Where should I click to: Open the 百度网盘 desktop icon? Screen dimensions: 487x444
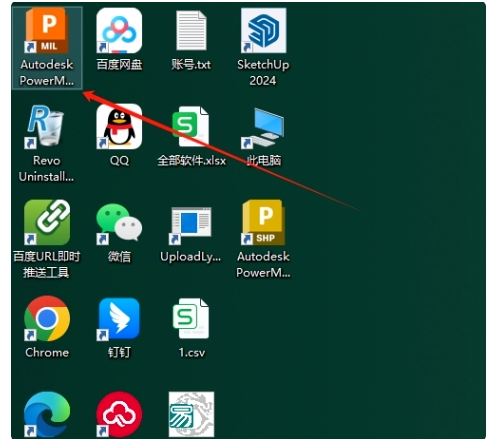click(119, 31)
